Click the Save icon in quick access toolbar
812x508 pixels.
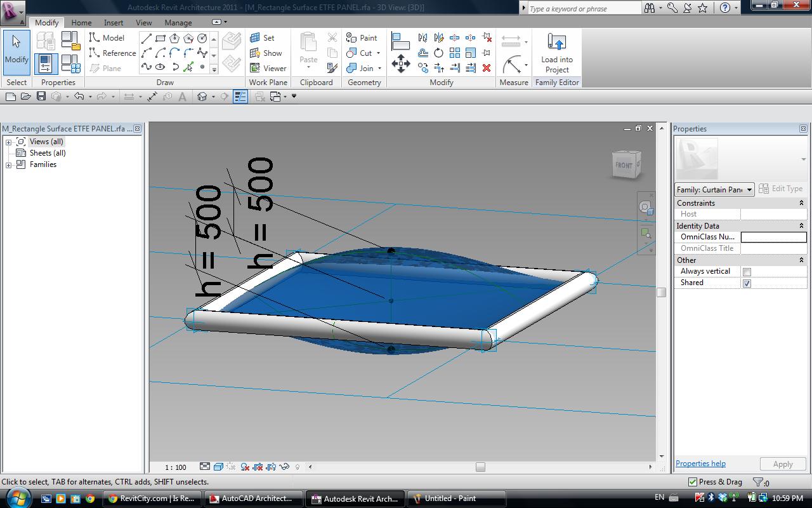[x=41, y=97]
